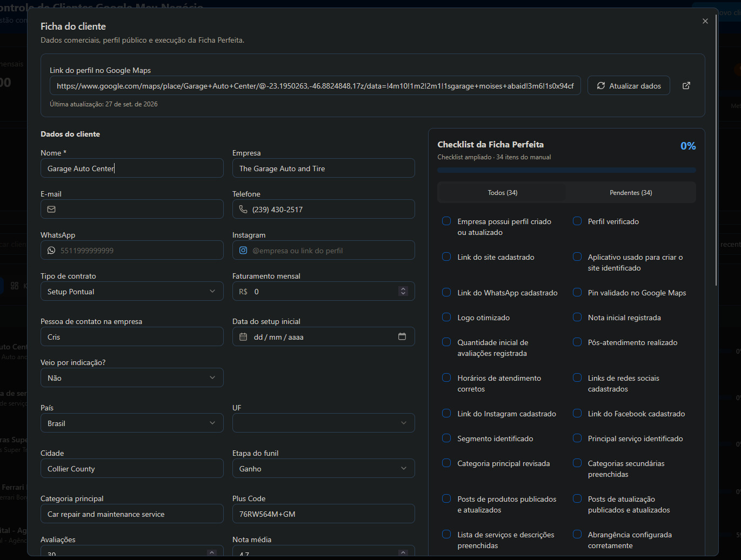Click the WhatsApp icon in WhatsApp field
741x560 pixels.
pos(51,251)
